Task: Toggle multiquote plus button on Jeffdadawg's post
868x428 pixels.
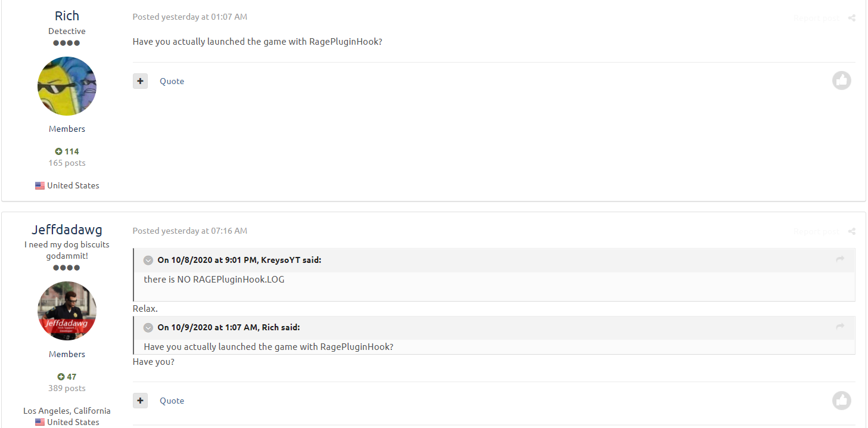Action: [140, 401]
